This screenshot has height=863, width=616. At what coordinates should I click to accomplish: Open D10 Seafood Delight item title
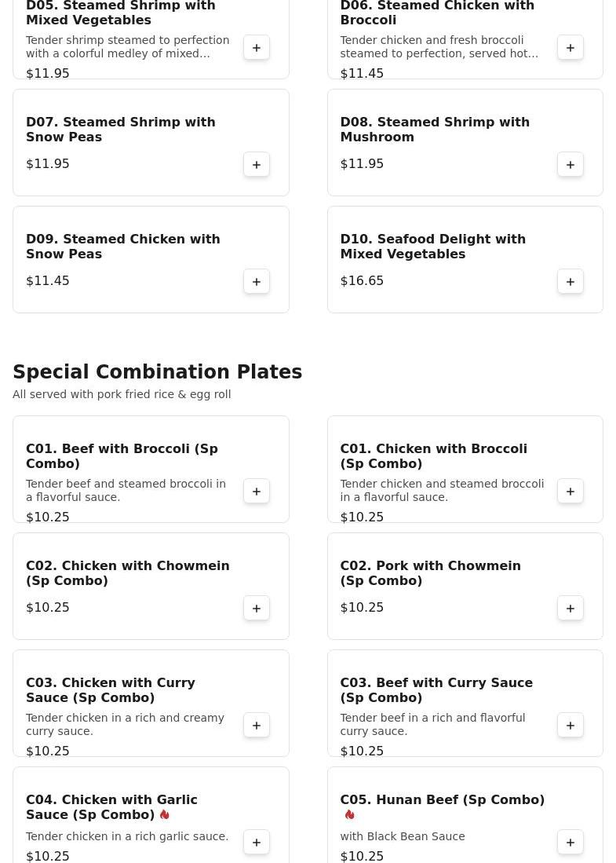tap(432, 247)
